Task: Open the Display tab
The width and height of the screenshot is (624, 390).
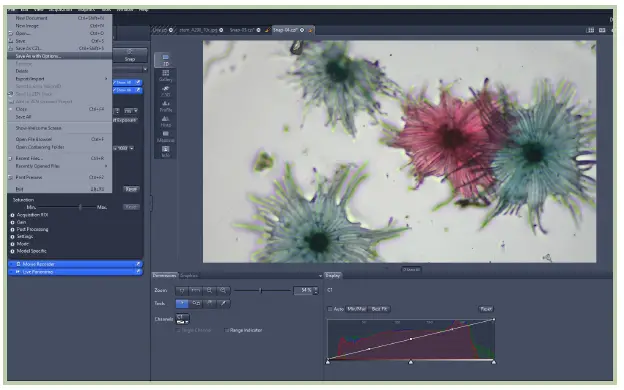Action: coord(333,275)
